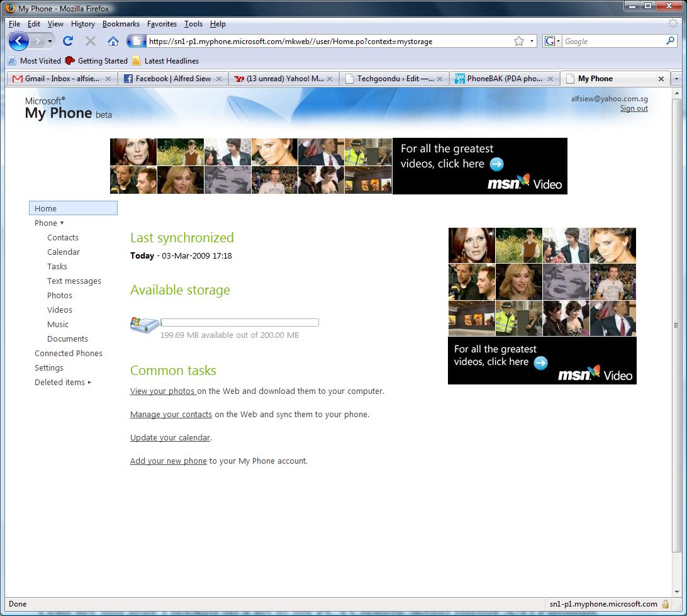Open the File menu
Screen dimensions: 687x616
tap(14, 24)
